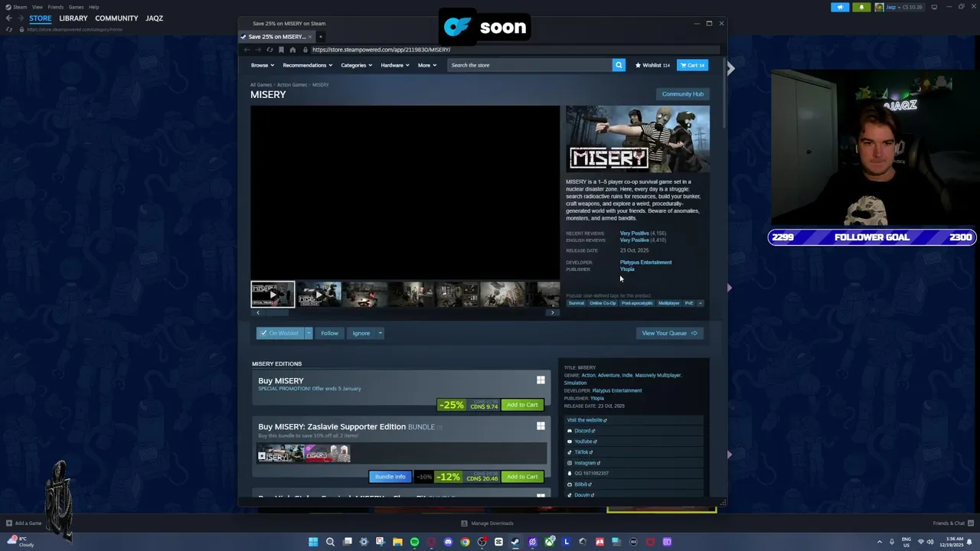
Task: Open the Jaqz account dropdown
Action: point(900,7)
